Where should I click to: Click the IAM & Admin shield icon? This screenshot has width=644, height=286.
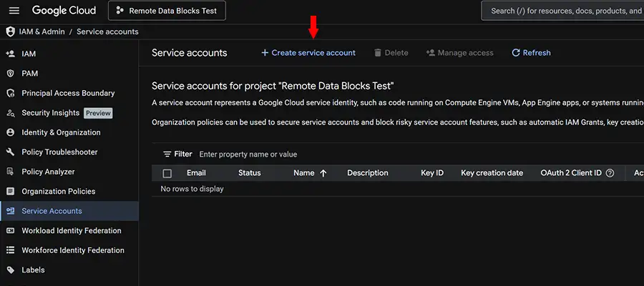pyautogui.click(x=11, y=31)
